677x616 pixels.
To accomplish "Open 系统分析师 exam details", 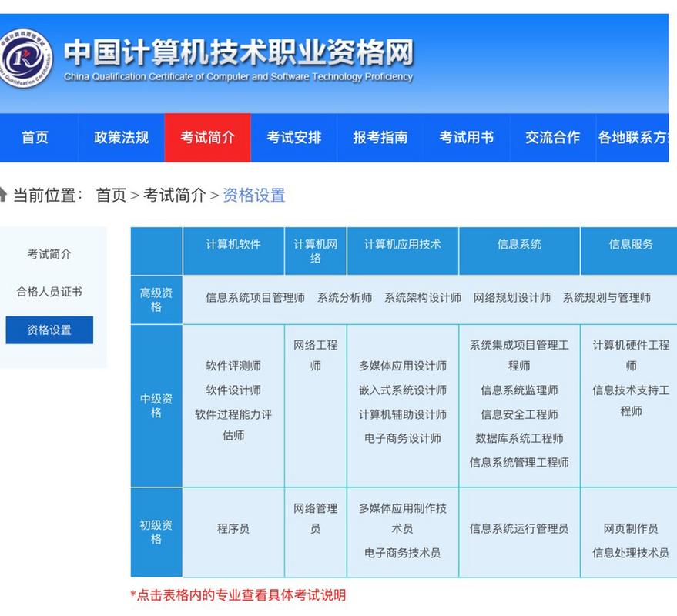I will coord(344,297).
